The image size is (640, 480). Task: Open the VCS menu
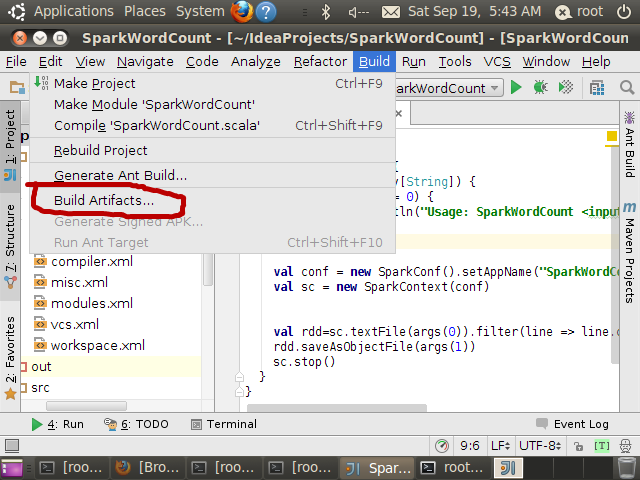(497, 62)
